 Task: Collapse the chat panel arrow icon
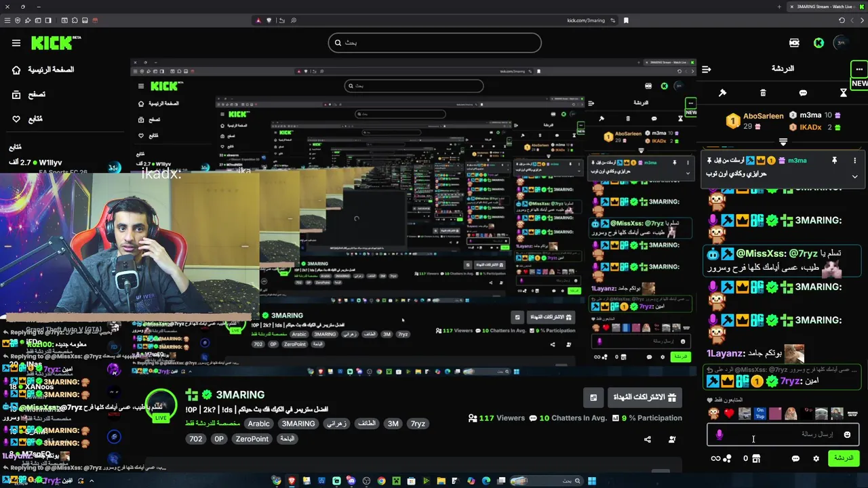coord(707,69)
